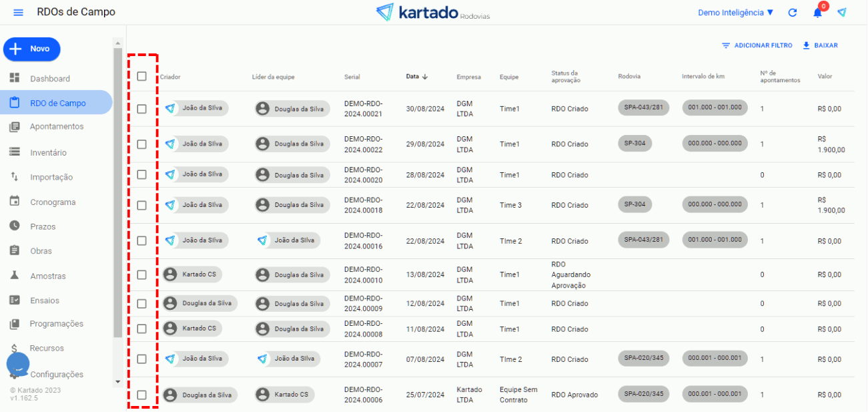
Task: Open the hamburger navigation menu
Action: click(x=18, y=13)
